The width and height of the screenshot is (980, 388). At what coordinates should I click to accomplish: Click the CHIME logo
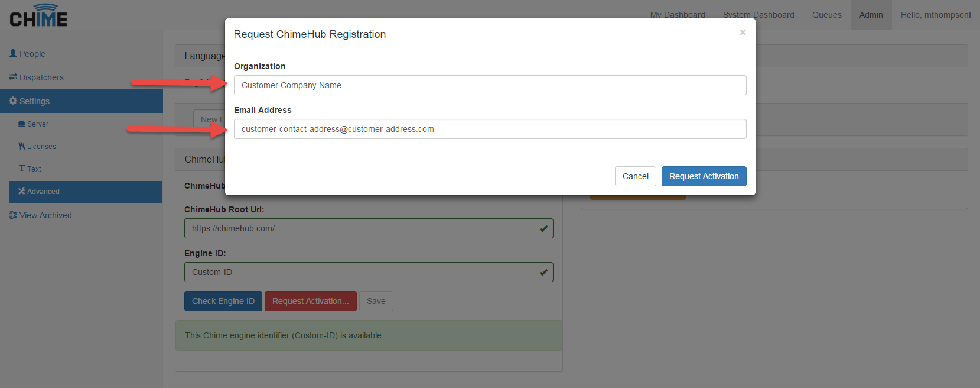point(38,15)
